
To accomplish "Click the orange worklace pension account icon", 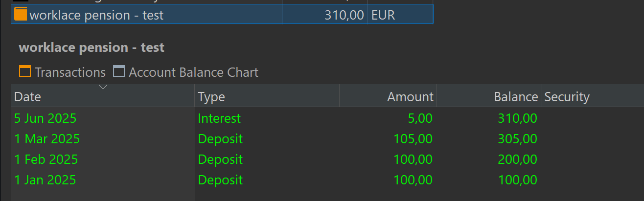I will coord(20,14).
